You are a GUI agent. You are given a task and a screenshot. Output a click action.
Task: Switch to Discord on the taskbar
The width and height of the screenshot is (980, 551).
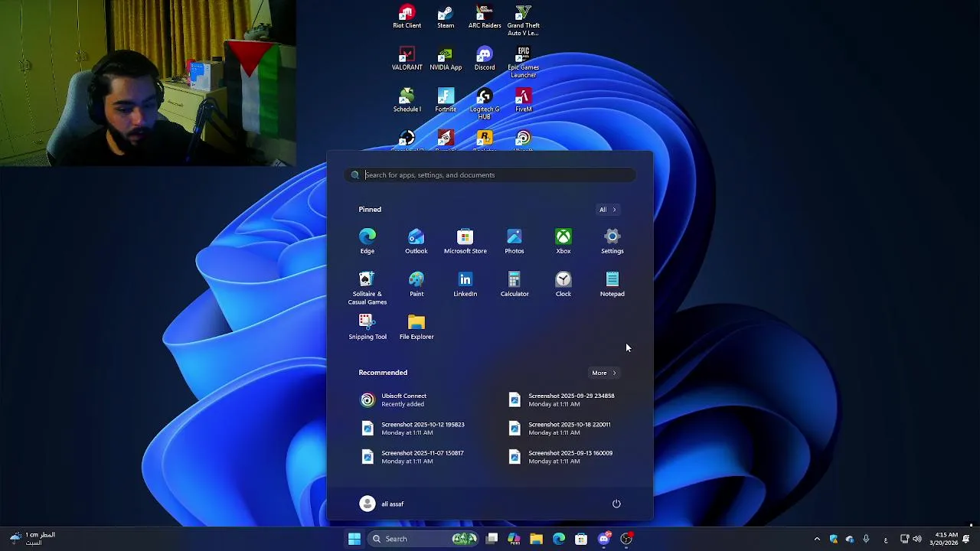pyautogui.click(x=604, y=539)
